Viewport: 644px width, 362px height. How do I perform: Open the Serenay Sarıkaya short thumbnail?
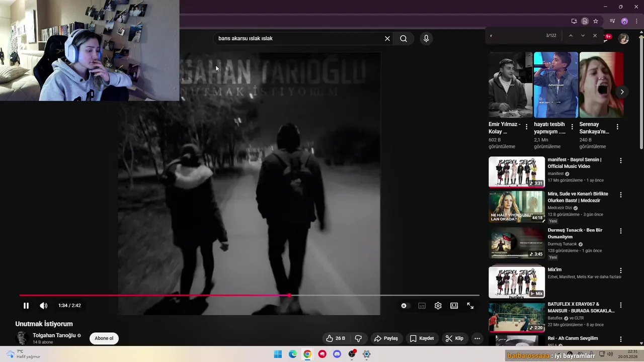[601, 84]
